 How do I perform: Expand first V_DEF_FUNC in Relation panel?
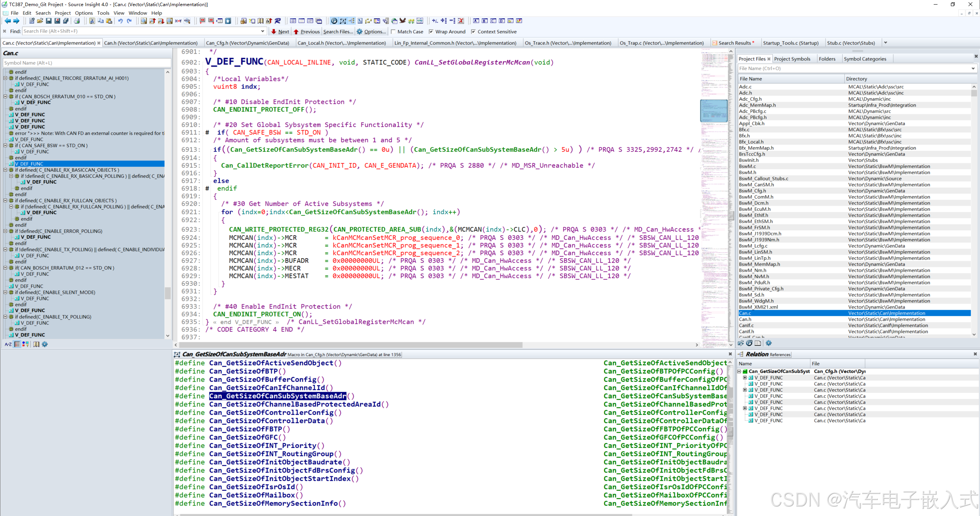click(x=745, y=378)
